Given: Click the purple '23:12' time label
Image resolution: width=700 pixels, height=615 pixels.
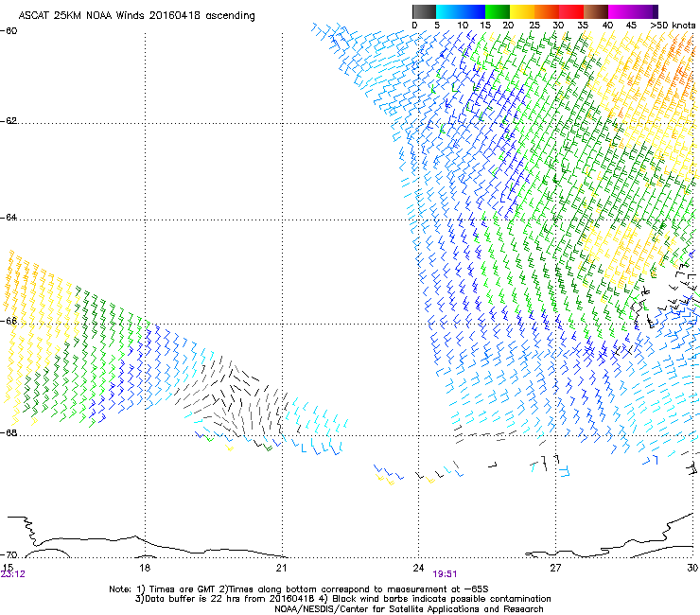Looking at the screenshot, I should coord(13,574).
